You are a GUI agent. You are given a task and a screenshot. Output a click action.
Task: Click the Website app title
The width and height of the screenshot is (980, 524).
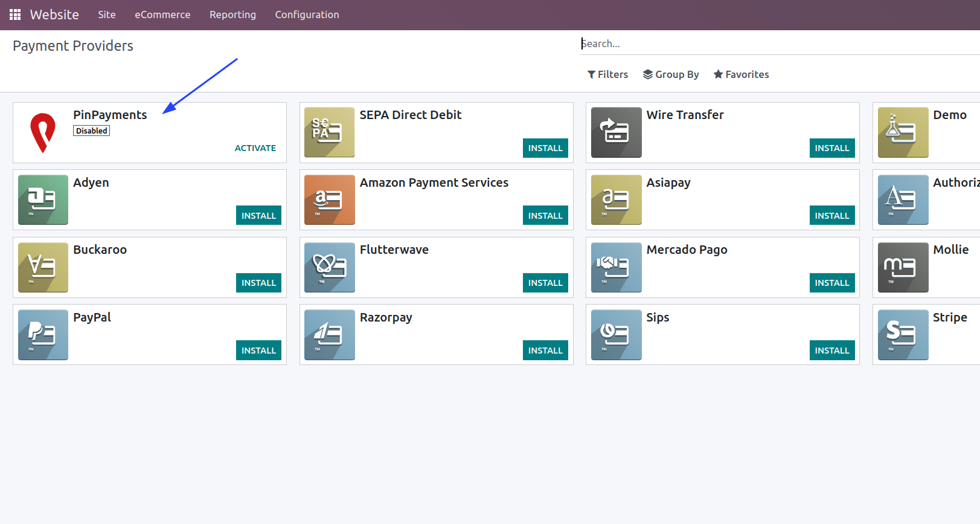tap(54, 15)
